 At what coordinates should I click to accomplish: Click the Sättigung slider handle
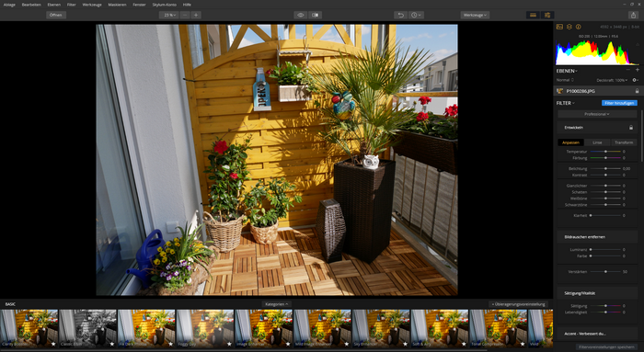coord(605,306)
